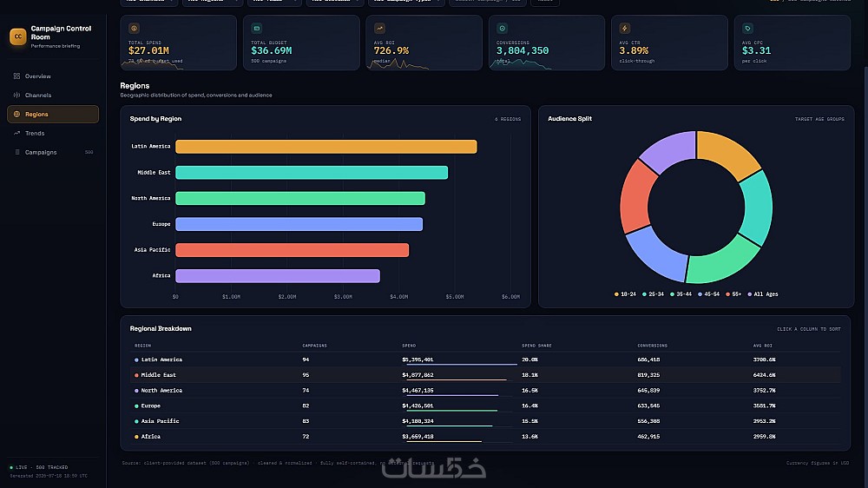Viewport: 868px width, 488px height.
Task: Click the Total Budget card wallet icon
Action: pos(257,29)
